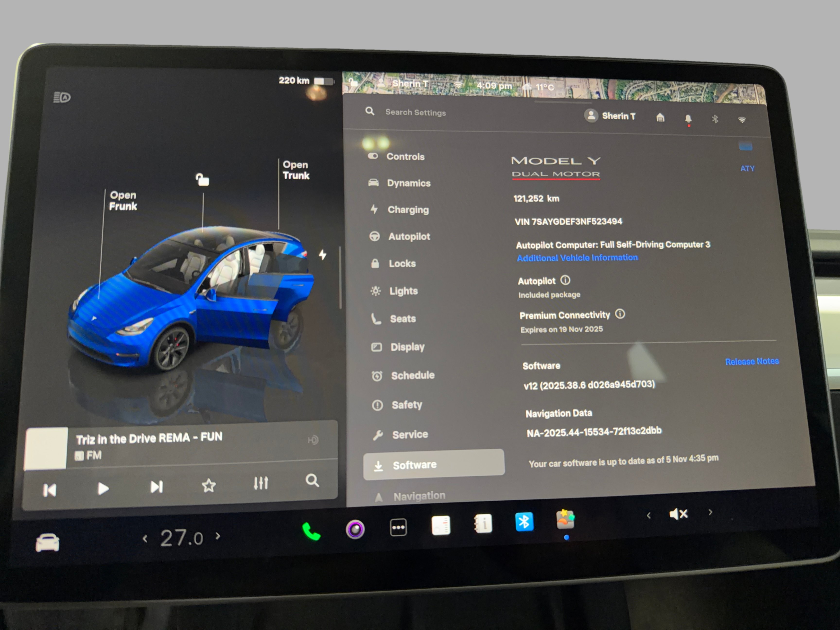
Task: Launch the camera app from the dock
Action: [x=355, y=529]
